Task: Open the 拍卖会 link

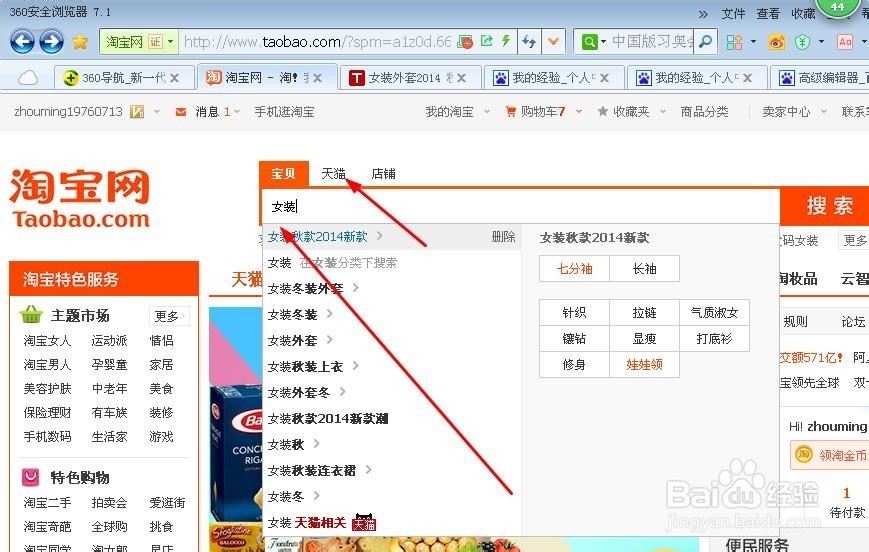Action: [109, 503]
